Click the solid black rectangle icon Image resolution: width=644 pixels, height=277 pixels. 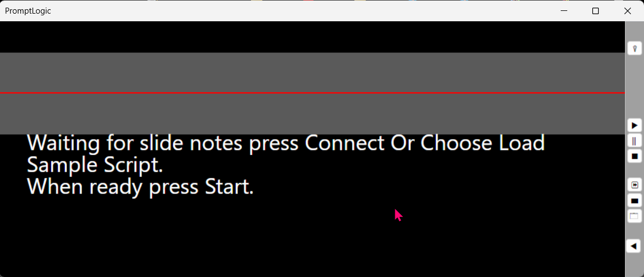pyautogui.click(x=634, y=201)
